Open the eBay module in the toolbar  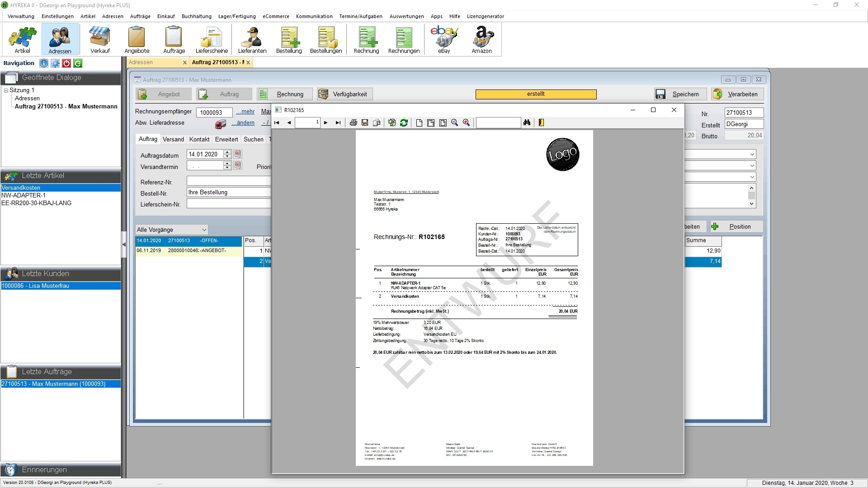[x=444, y=40]
